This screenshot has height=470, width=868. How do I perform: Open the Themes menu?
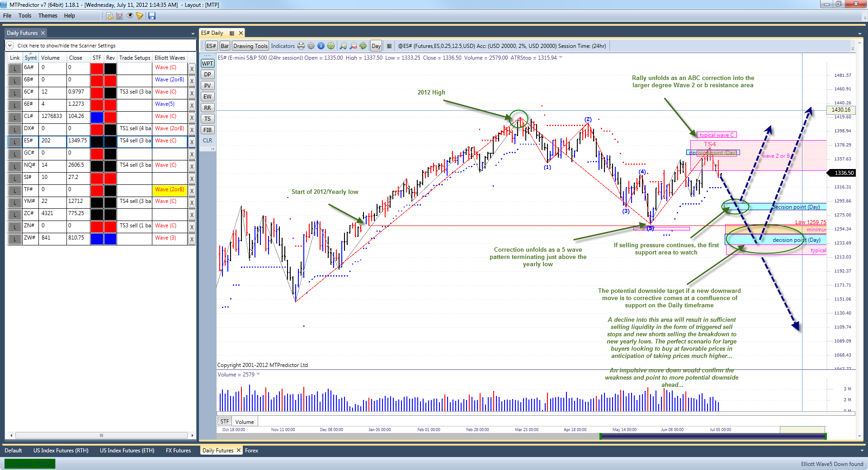tap(48, 15)
